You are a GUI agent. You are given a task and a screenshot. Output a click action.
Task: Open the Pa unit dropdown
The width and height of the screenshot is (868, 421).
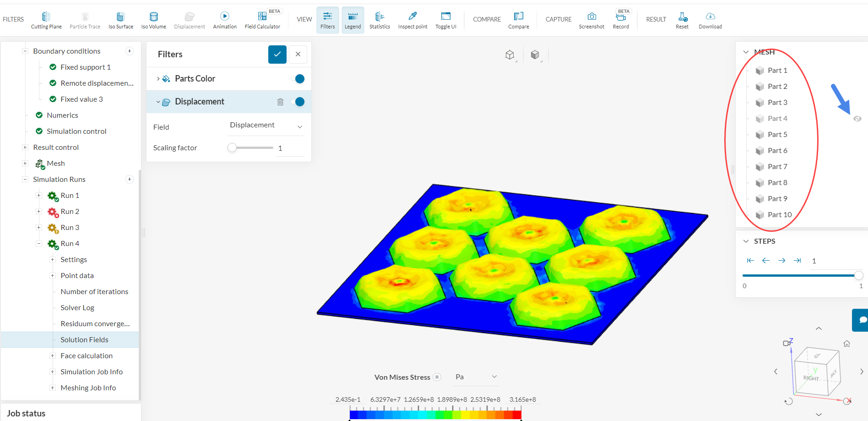click(476, 377)
